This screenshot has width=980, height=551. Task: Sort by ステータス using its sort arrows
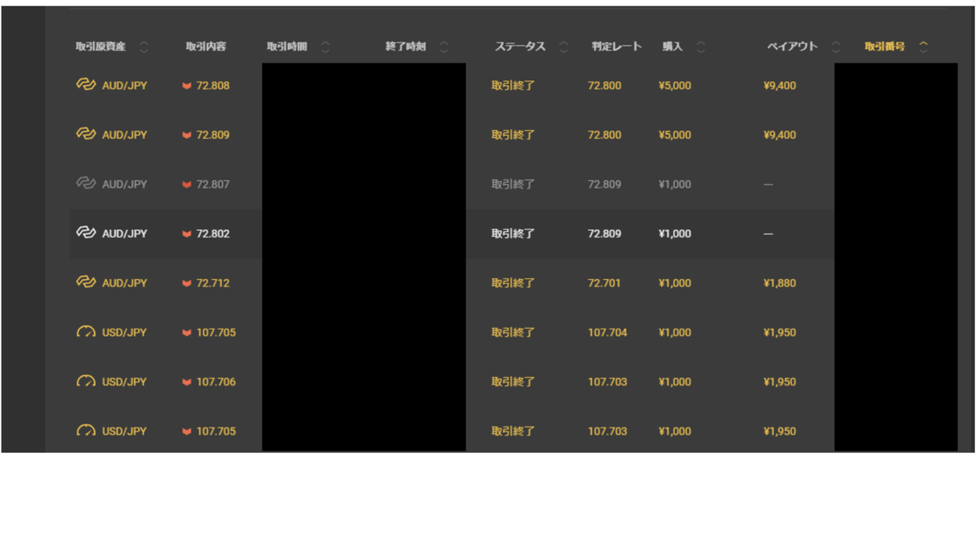click(x=563, y=47)
